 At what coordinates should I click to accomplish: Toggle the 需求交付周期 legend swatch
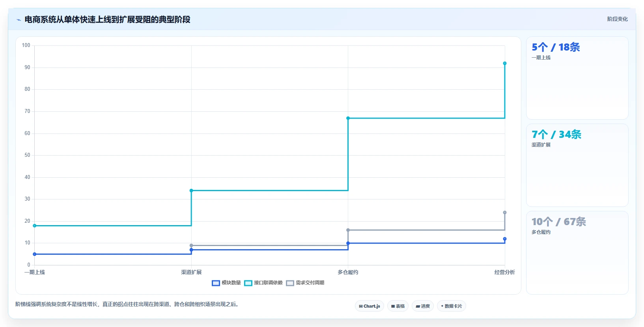click(290, 283)
